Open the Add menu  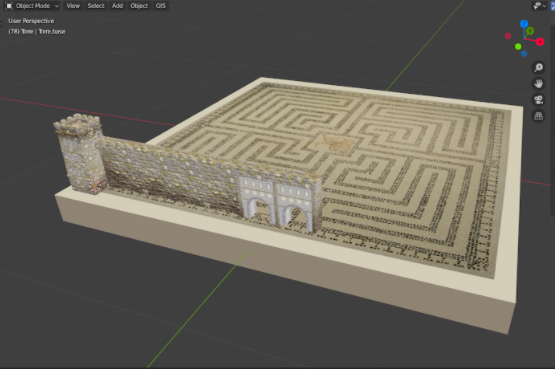pos(118,6)
